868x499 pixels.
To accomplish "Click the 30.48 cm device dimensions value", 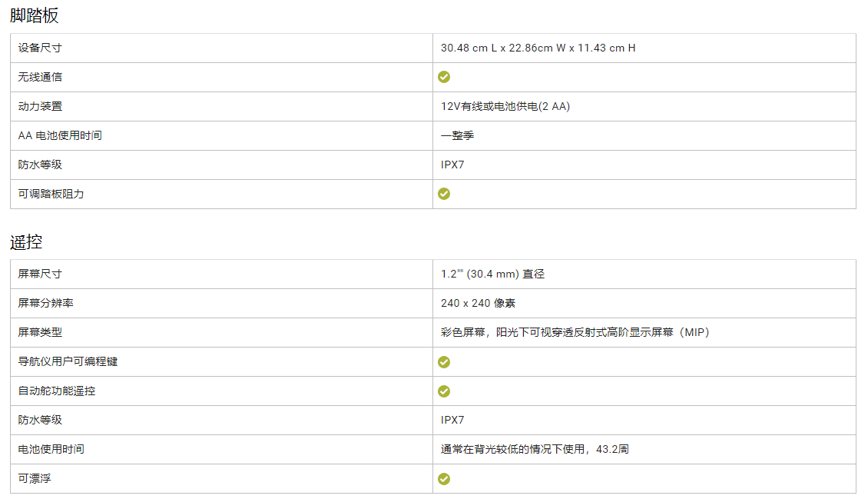I will pos(538,48).
